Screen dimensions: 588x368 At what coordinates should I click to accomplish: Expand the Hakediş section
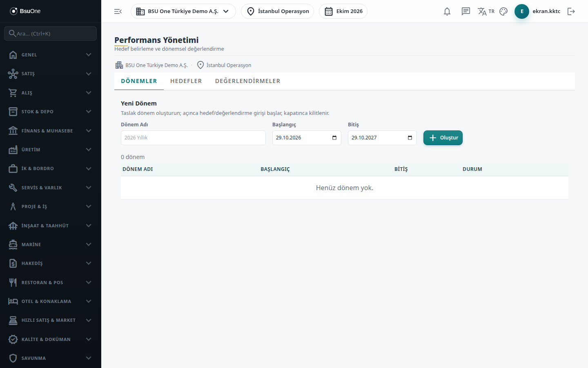pos(51,263)
